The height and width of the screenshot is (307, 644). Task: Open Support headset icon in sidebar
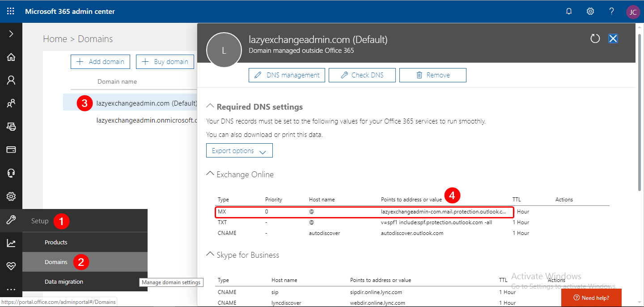coord(11,173)
